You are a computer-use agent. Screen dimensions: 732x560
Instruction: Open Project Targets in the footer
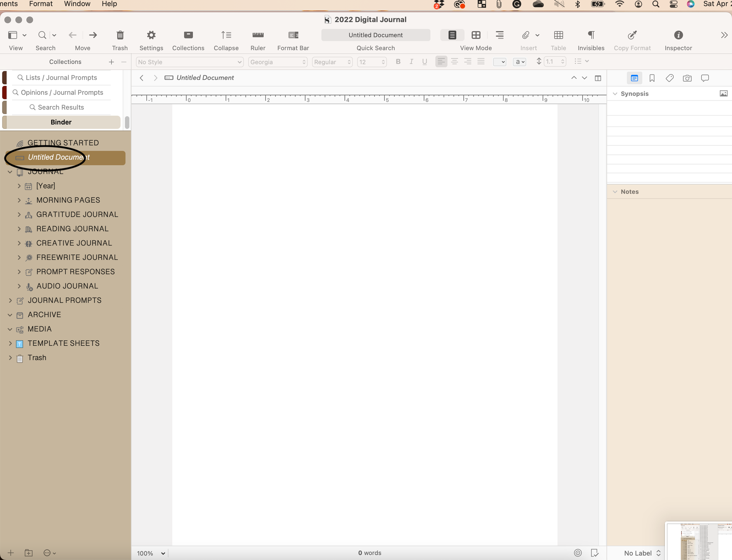pos(578,553)
